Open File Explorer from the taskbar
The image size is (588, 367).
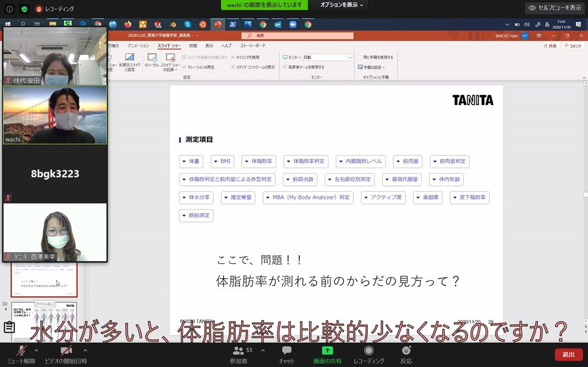point(52,25)
